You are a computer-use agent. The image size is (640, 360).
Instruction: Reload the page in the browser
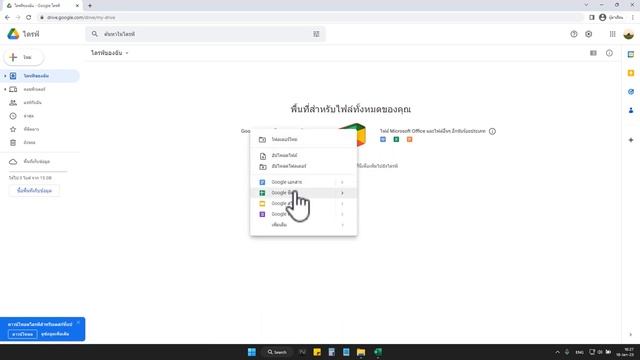29,18
